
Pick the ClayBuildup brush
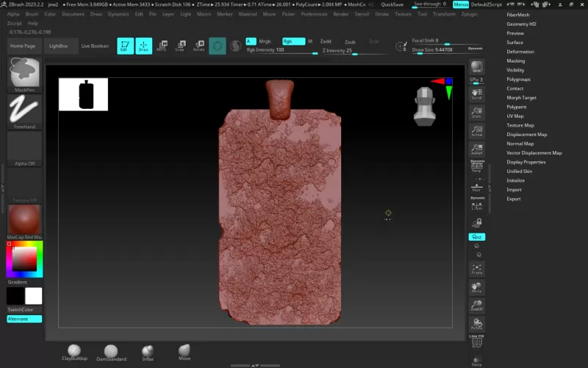pos(74,351)
